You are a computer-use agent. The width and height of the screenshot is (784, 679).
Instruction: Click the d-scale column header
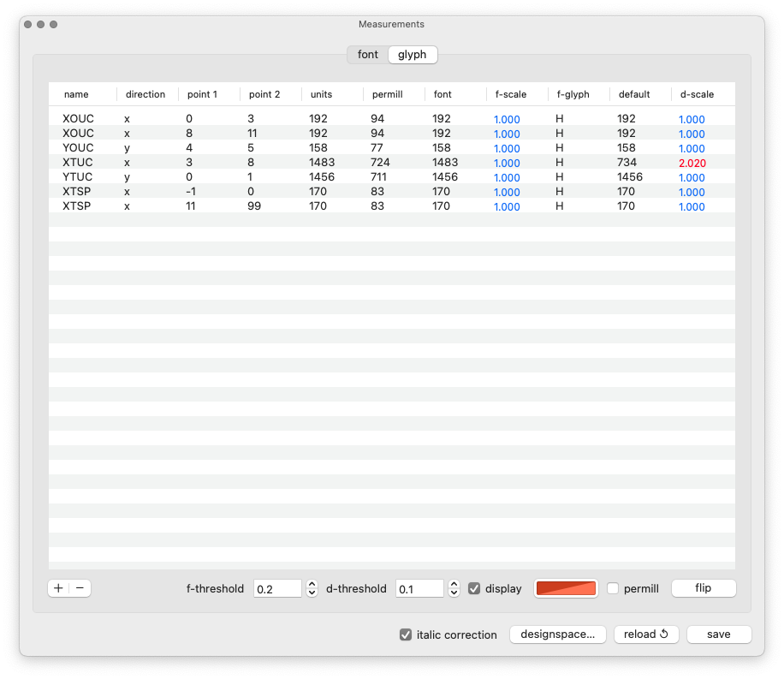tap(697, 94)
